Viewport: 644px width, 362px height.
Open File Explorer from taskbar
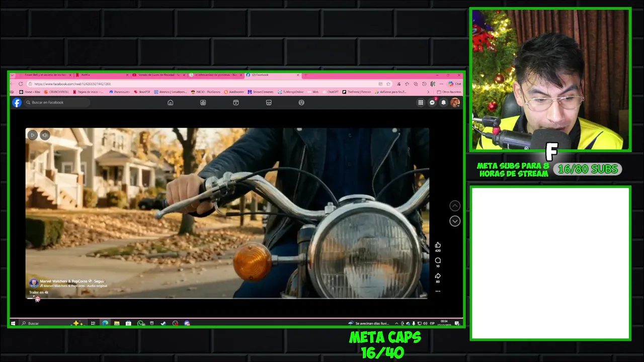[x=117, y=323]
